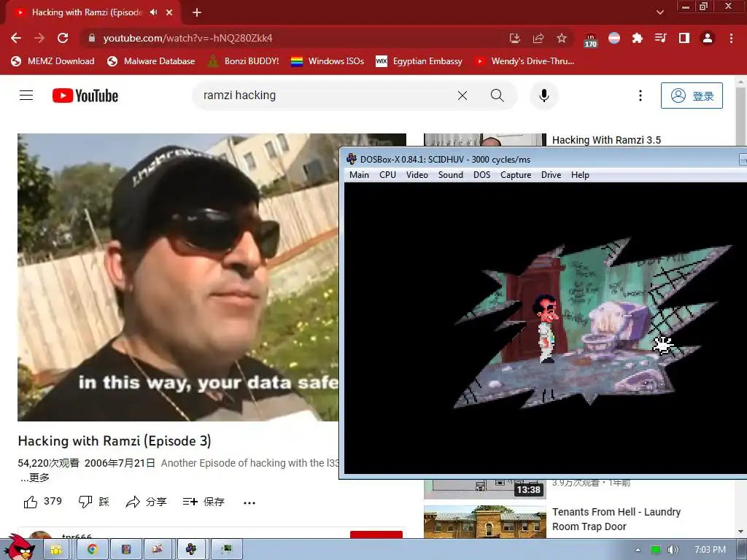Click the address bar URL
Image resolution: width=747 pixels, height=560 pixels.
(187, 38)
